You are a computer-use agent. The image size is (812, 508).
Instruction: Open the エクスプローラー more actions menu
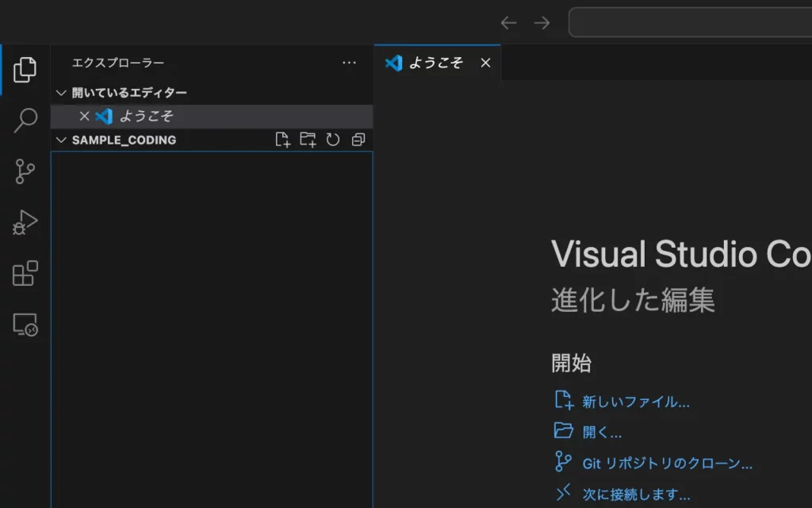(349, 63)
